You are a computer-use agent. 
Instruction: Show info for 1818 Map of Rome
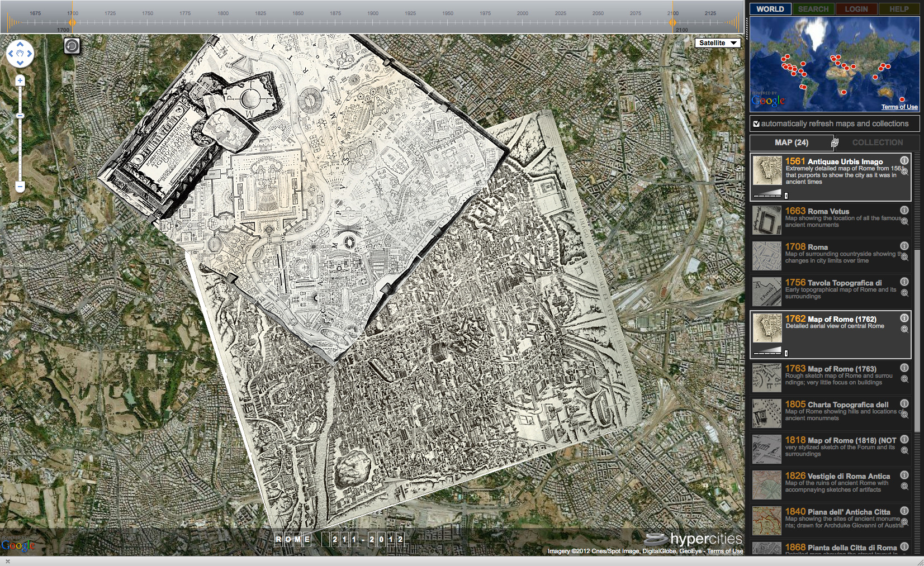[x=904, y=439]
